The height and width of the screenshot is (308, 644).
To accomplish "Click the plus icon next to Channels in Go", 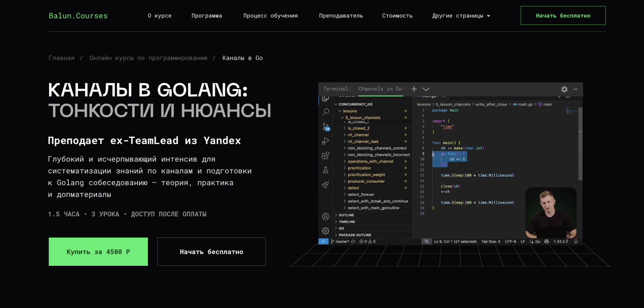I will tap(414, 89).
